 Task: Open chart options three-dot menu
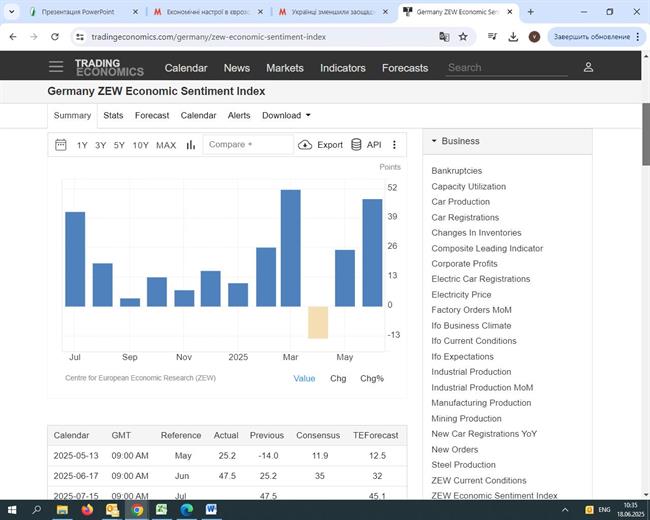coord(394,145)
